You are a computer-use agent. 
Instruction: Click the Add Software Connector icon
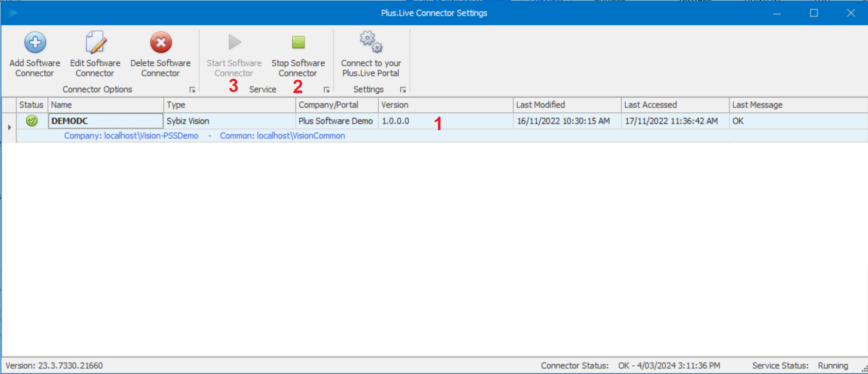[35, 43]
